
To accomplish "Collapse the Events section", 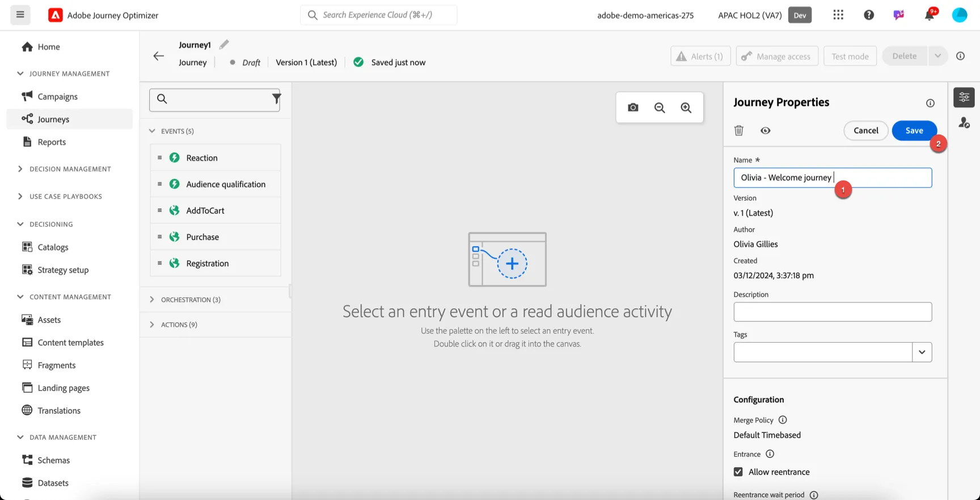I will [x=152, y=131].
